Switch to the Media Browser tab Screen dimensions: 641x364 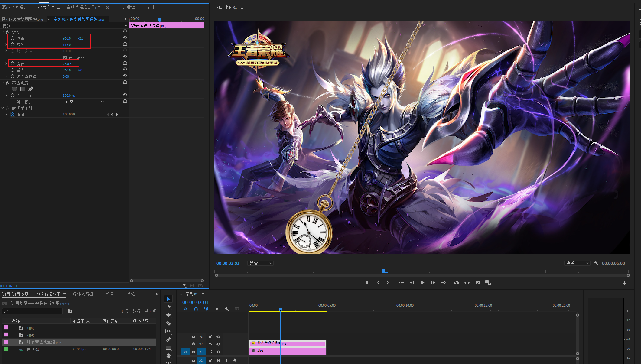(83, 294)
